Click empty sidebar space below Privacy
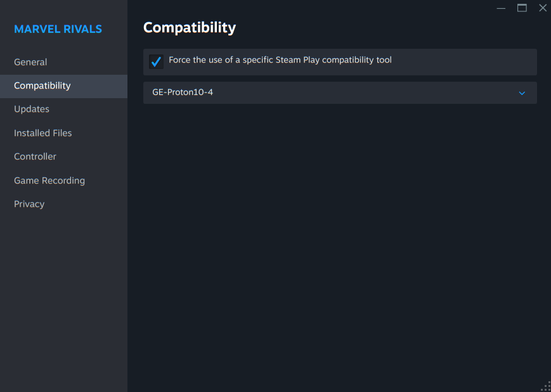The width and height of the screenshot is (551, 392). 63,298
